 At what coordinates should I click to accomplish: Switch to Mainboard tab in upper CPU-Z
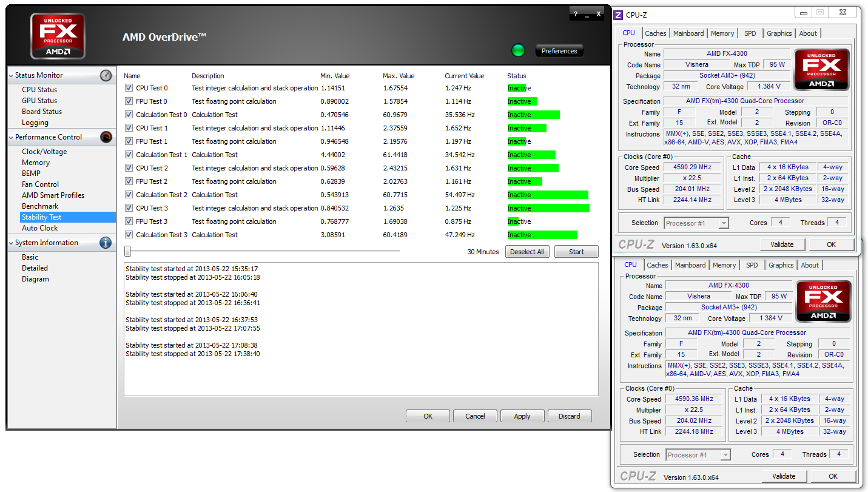pyautogui.click(x=688, y=33)
